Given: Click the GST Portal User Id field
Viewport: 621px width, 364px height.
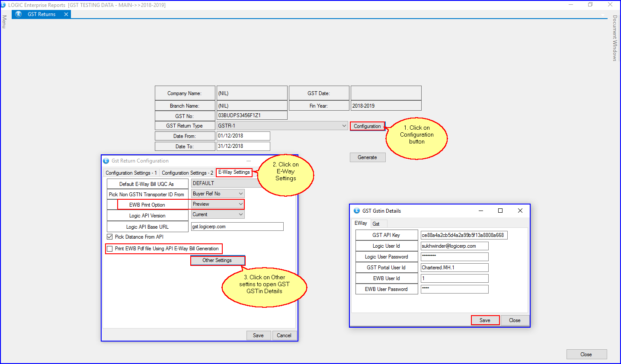Looking at the screenshot, I should click(455, 268).
